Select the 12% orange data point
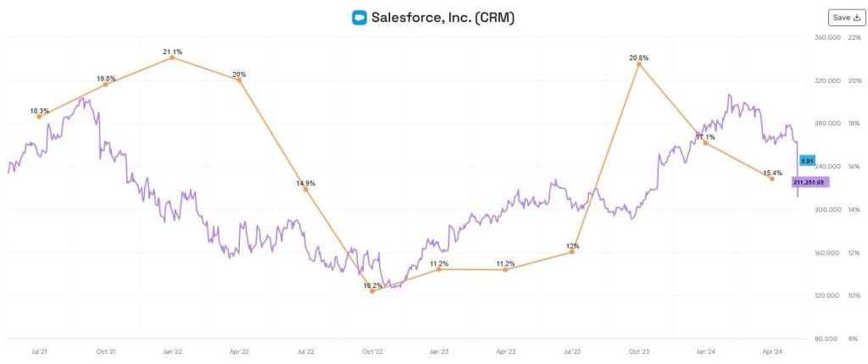This screenshot has width=868, height=364. [572, 252]
